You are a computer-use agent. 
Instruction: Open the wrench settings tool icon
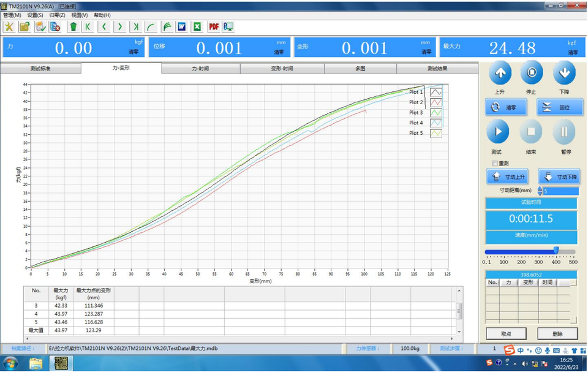[x=9, y=26]
